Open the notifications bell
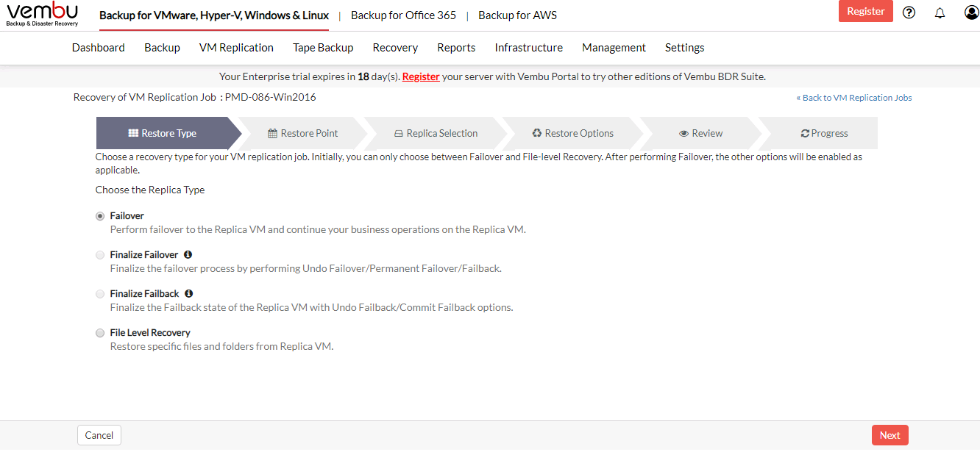The height and width of the screenshot is (452, 980). pos(940,12)
